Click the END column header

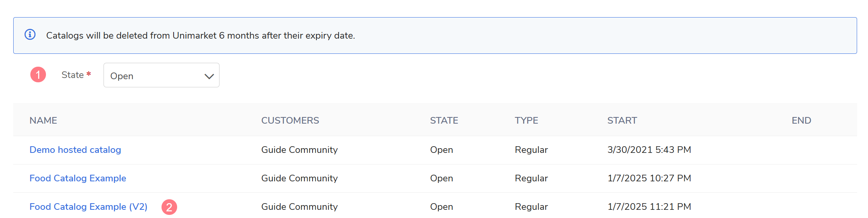coord(801,121)
